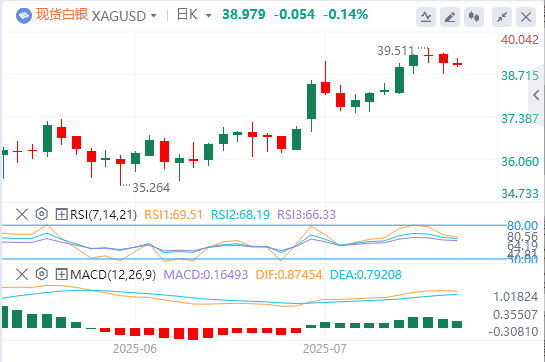Click the RSI(7,14,21) indicator label
Image resolution: width=545 pixels, height=362 pixels.
click(104, 215)
